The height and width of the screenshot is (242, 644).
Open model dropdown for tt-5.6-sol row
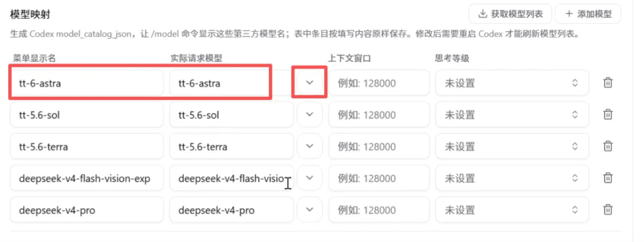pos(309,114)
